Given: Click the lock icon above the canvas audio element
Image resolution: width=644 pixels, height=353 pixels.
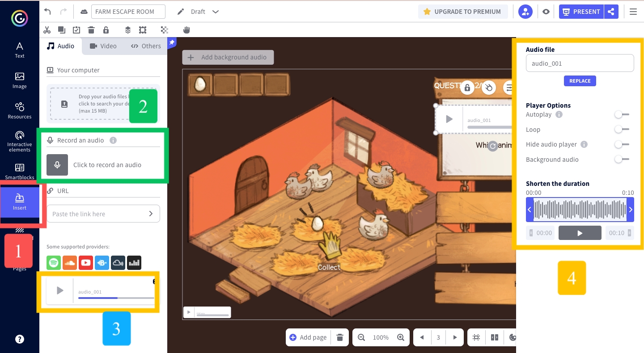Looking at the screenshot, I should click(x=467, y=88).
